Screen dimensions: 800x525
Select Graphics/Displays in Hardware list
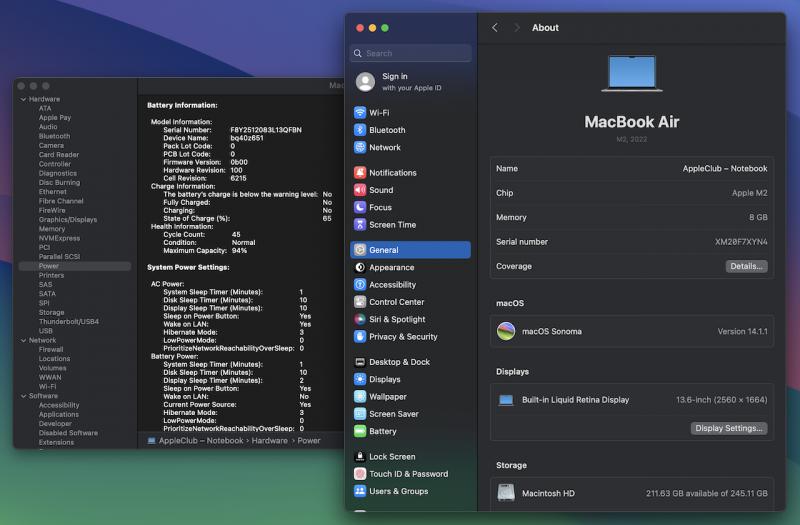pyautogui.click(x=68, y=219)
